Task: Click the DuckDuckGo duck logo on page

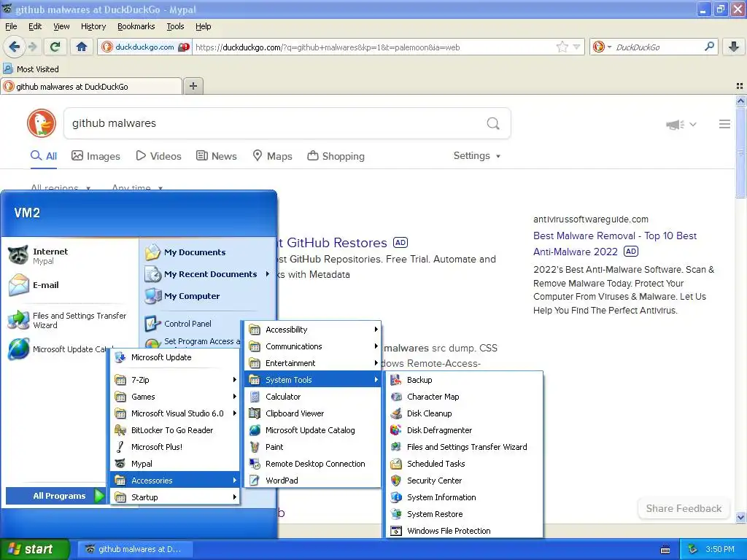Action: click(42, 123)
